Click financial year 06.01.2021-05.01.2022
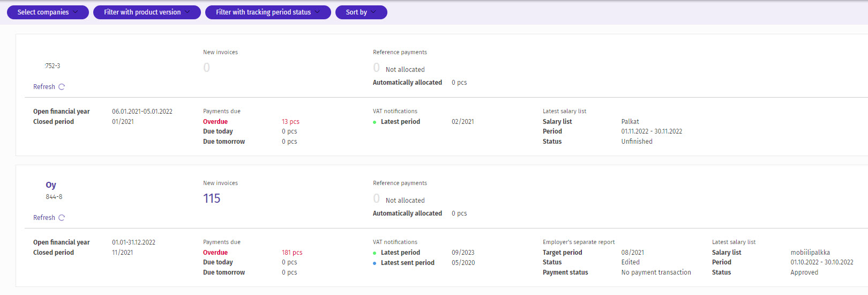The width and height of the screenshot is (868, 295). tap(142, 112)
